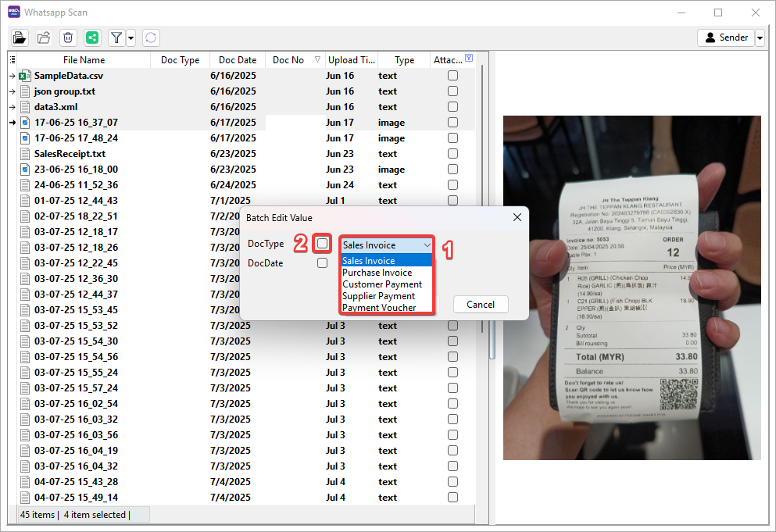Choose Purchase Invoice from the list
776x532 pixels.
pyautogui.click(x=377, y=273)
